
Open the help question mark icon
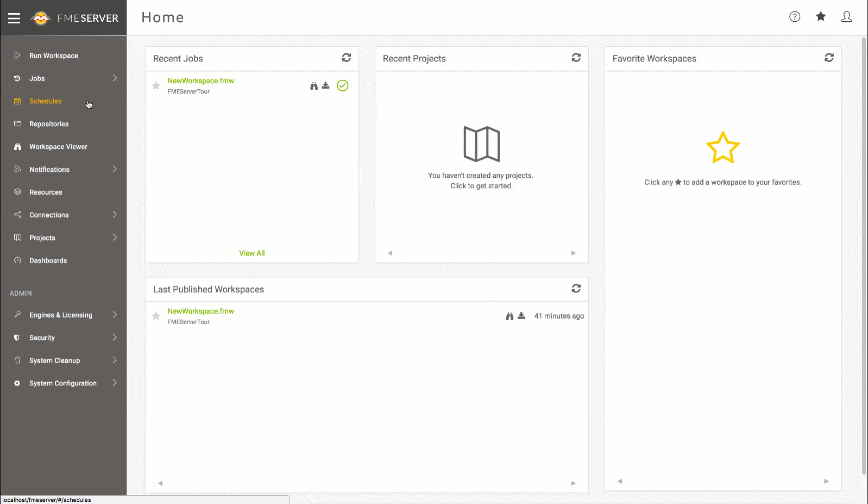pos(795,17)
